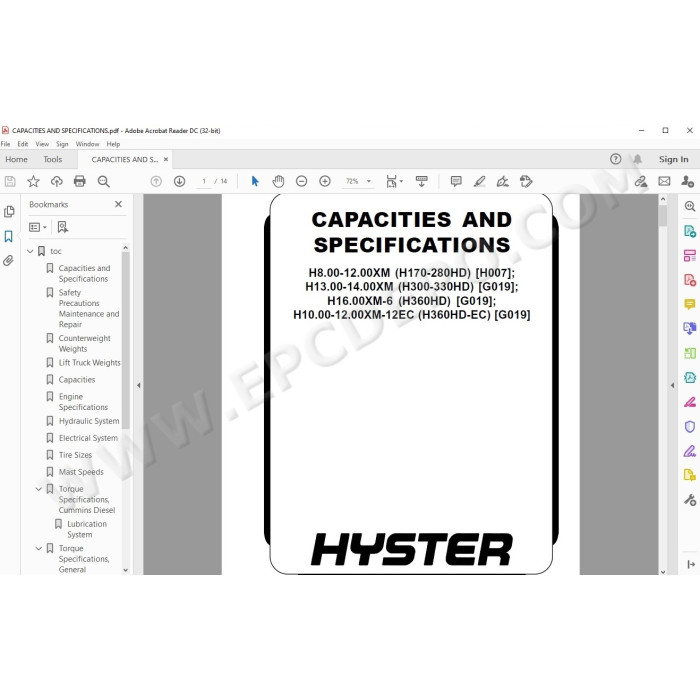Jump to Tire Sizes bookmark
The image size is (700, 700).
tap(75, 455)
